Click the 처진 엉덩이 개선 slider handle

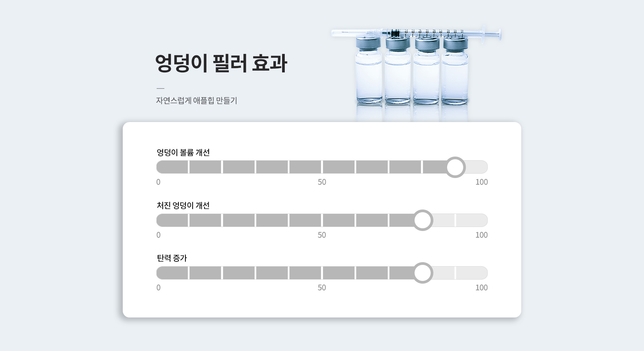pyautogui.click(x=423, y=220)
